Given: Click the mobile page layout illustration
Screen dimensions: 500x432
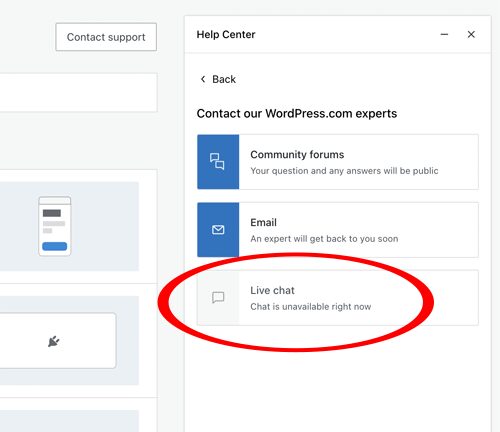Looking at the screenshot, I should point(55,226).
